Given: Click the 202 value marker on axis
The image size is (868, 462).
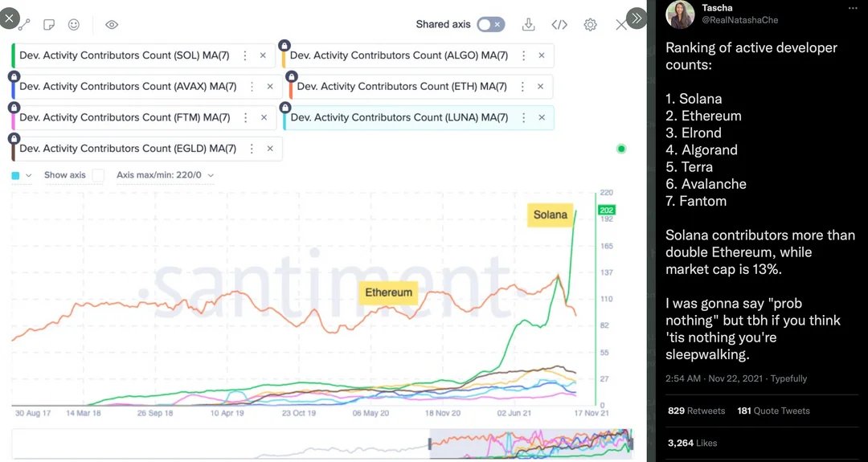Looking at the screenshot, I should tap(607, 211).
